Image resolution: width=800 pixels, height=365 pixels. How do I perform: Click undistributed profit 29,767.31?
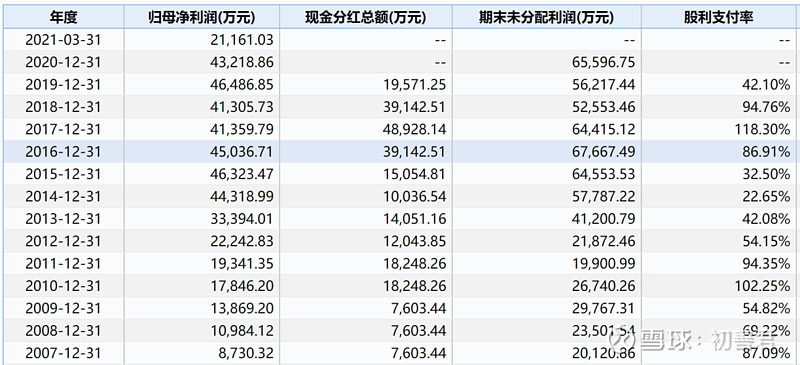[x=604, y=309]
